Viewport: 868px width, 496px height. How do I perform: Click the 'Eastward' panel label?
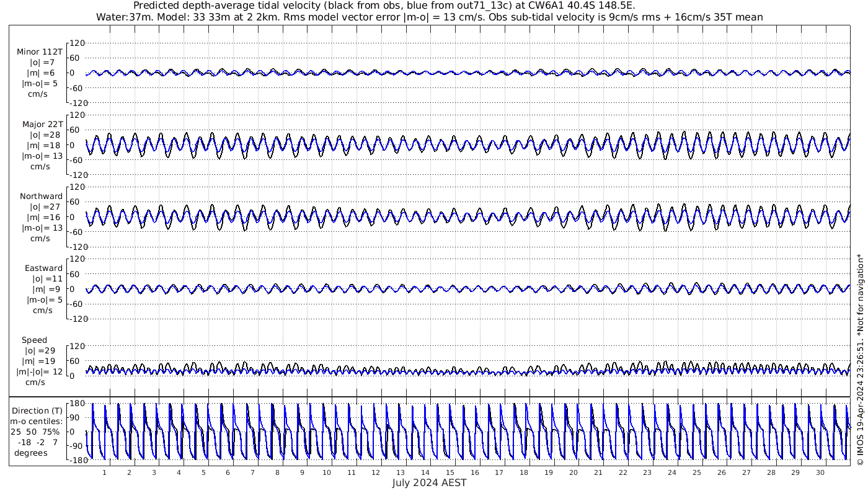coord(43,268)
